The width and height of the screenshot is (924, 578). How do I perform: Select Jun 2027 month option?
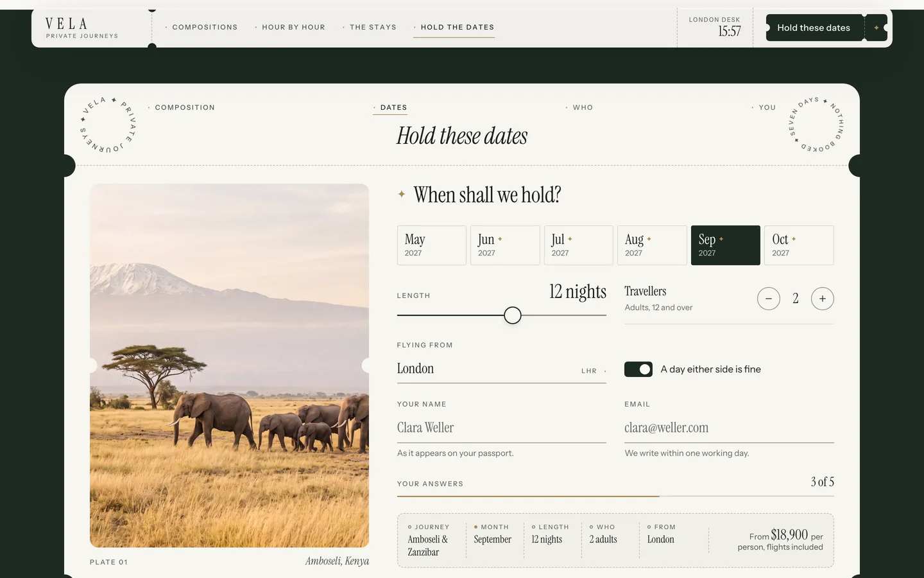(x=505, y=245)
